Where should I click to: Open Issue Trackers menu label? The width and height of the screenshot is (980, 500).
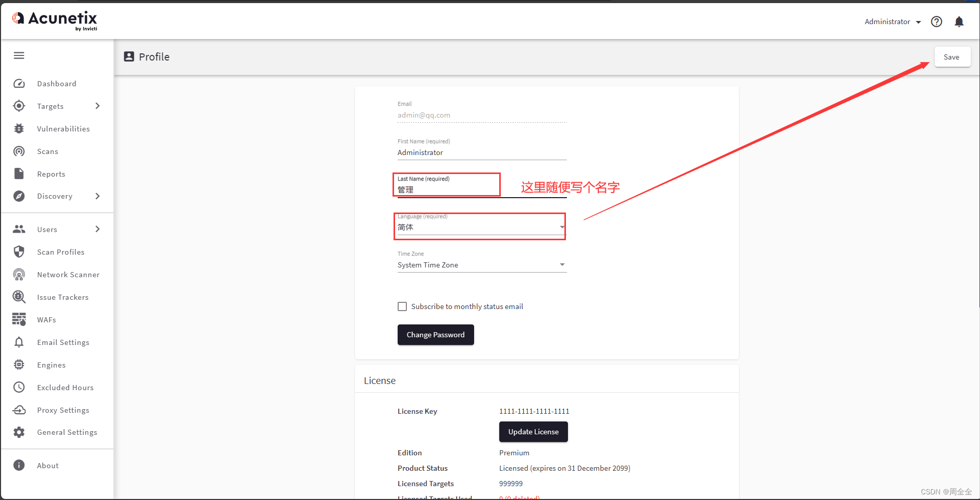(63, 297)
